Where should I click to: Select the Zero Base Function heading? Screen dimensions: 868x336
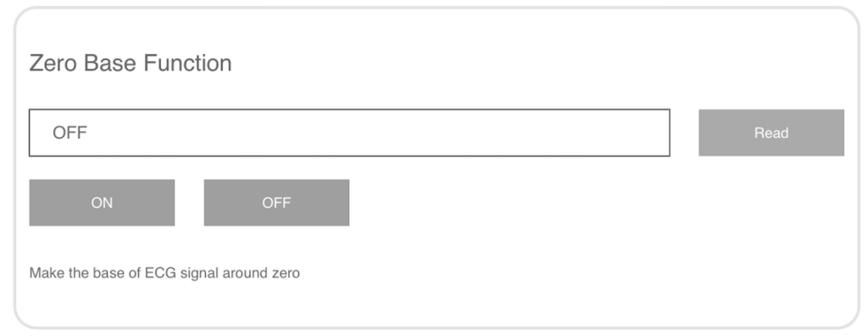click(131, 63)
